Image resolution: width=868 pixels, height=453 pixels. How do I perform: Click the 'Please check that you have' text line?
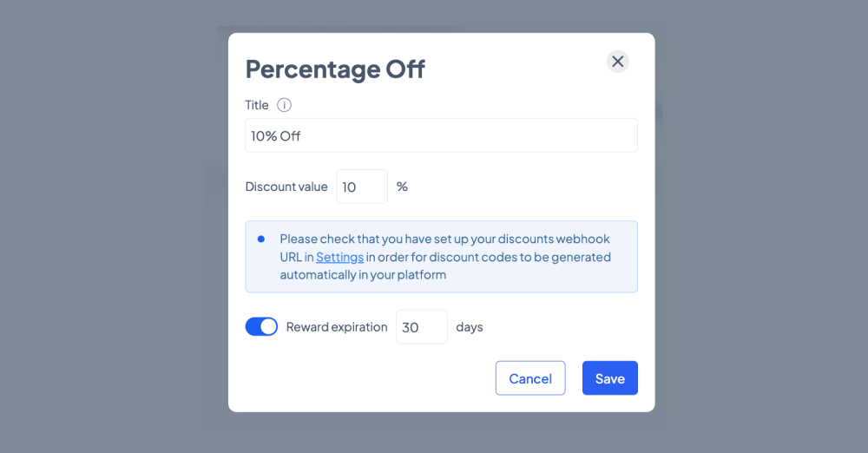(445, 239)
